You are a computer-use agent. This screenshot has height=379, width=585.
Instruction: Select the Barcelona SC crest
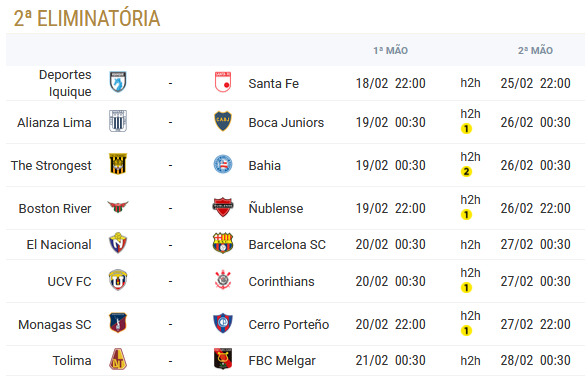[223, 244]
